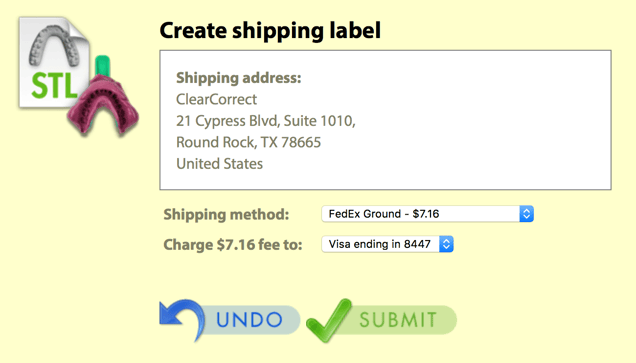Viewport: 636px width, 363px height.
Task: Click the United States country line
Action: click(x=219, y=164)
